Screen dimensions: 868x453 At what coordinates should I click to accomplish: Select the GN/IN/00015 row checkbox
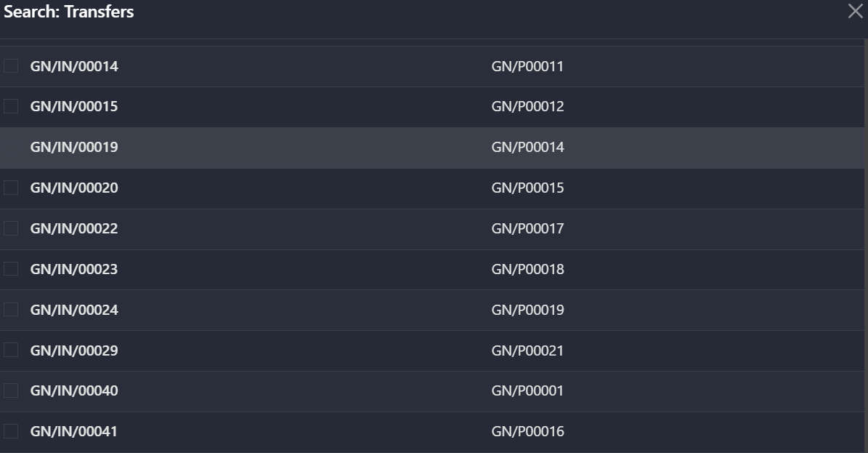(11, 107)
